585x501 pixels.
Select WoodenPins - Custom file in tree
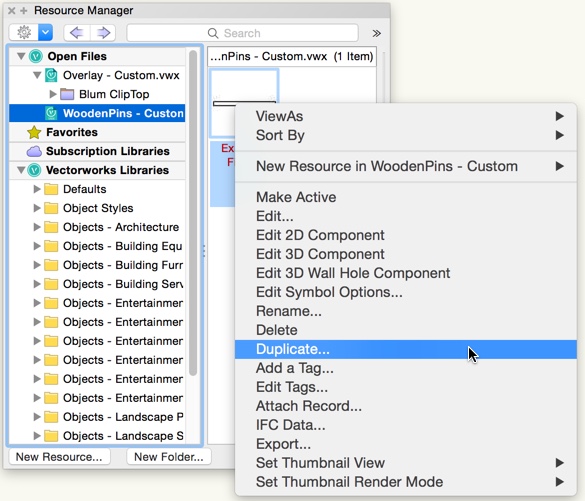tap(97, 113)
